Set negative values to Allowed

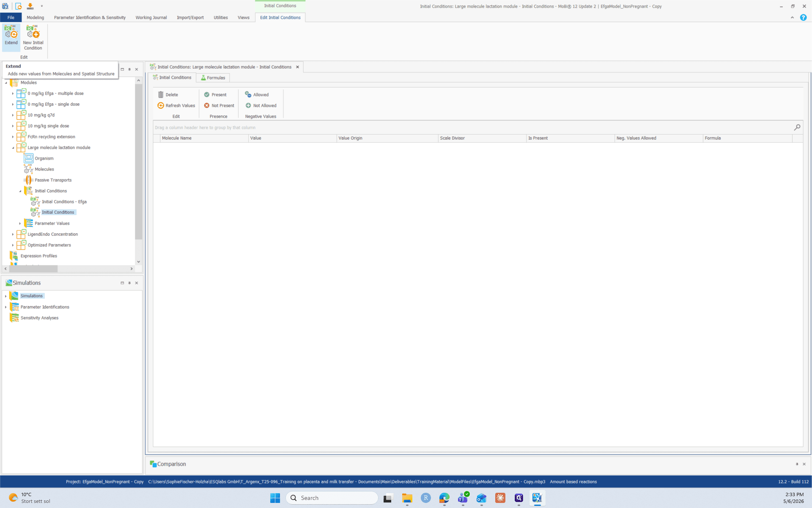(257, 95)
